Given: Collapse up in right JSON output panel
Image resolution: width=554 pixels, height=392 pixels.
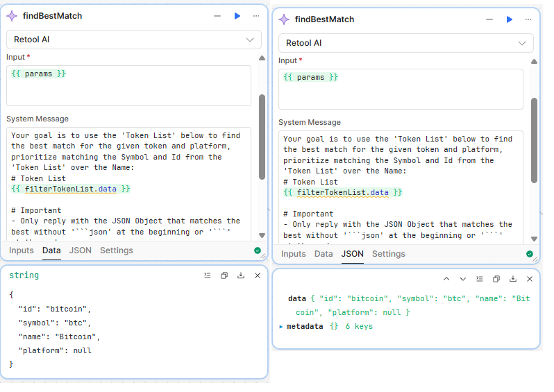Looking at the screenshot, I should click(x=446, y=279).
